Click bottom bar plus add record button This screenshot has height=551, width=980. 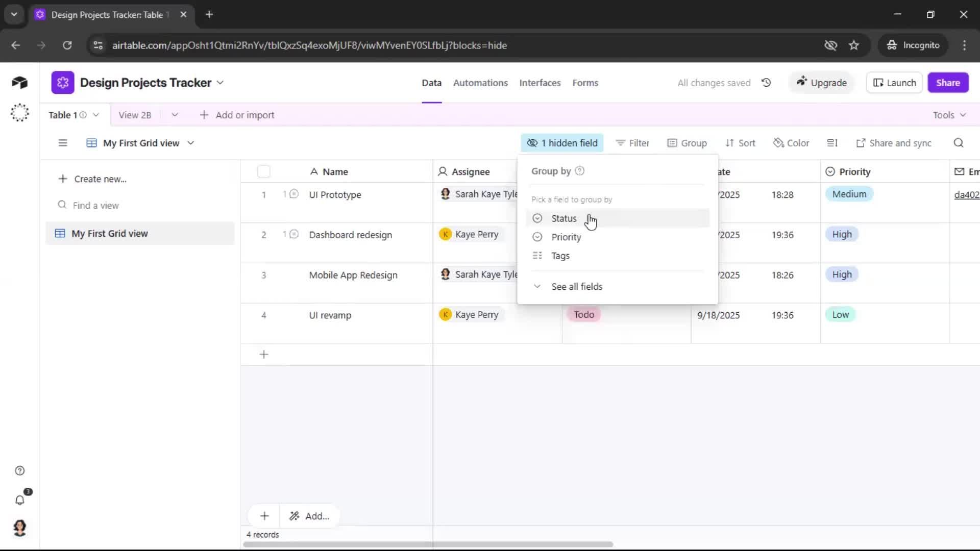[x=264, y=516]
